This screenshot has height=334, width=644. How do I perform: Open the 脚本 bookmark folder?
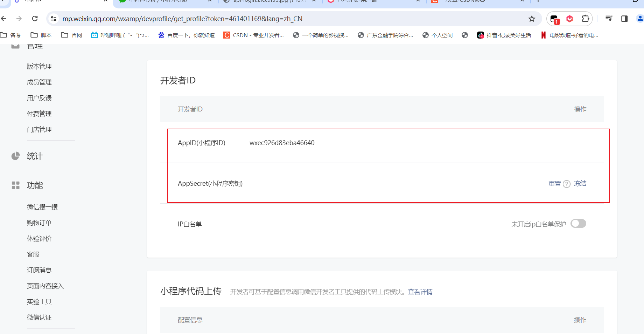(x=41, y=35)
